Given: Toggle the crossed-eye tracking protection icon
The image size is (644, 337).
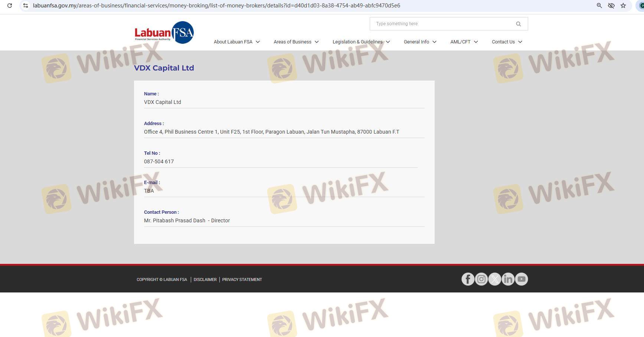Looking at the screenshot, I should (611, 6).
